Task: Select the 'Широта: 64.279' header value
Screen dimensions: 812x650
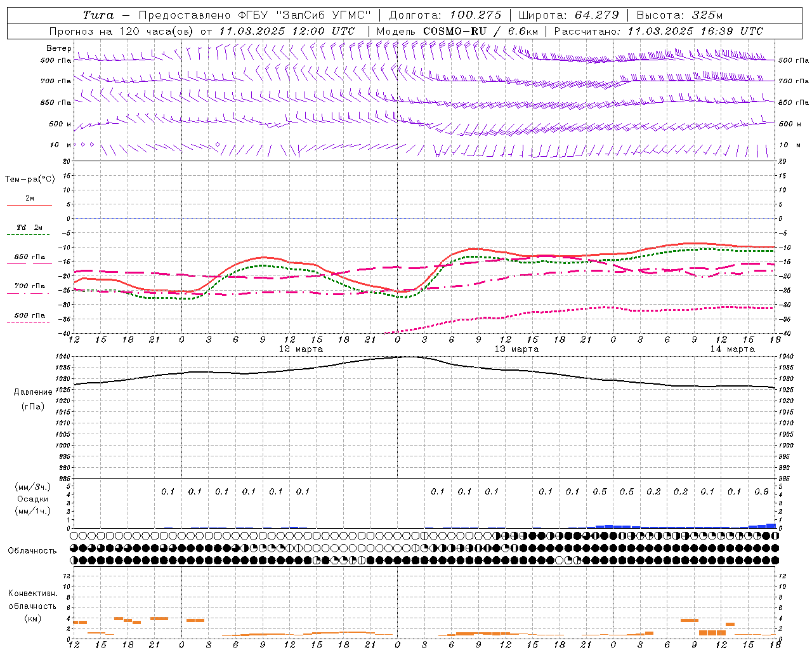Action: [568, 15]
